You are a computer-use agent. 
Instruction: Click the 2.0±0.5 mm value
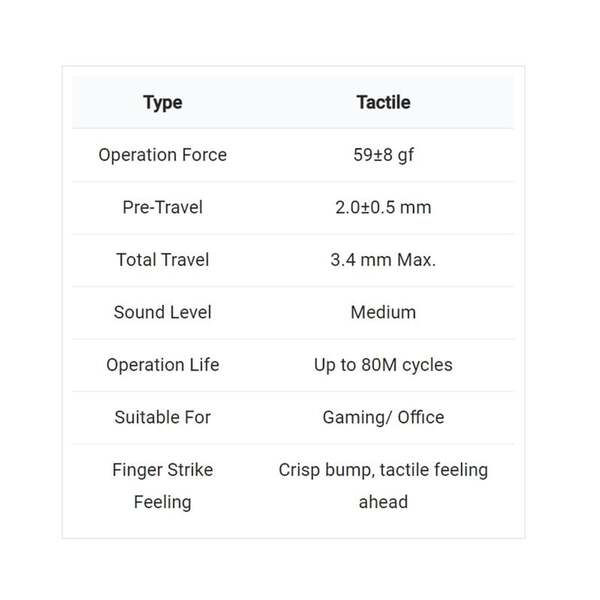coord(383,207)
